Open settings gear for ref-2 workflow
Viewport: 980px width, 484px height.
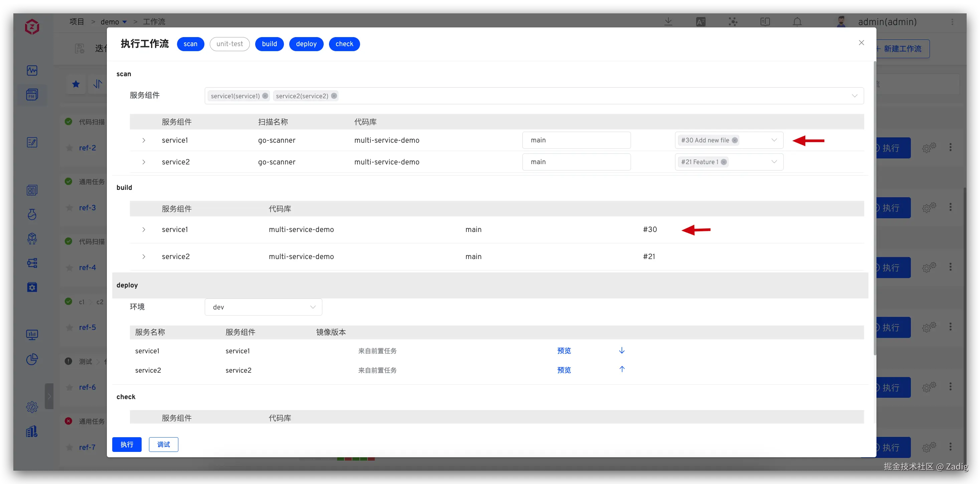(x=929, y=148)
